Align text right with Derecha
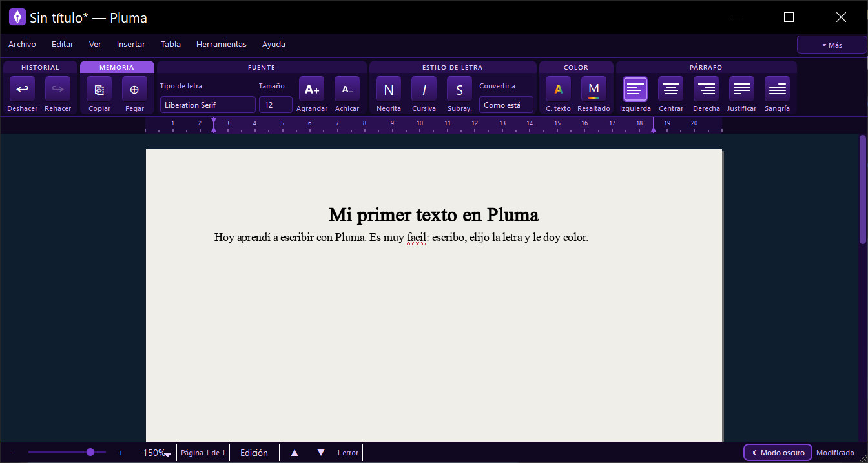The width and height of the screenshot is (868, 463). click(706, 89)
